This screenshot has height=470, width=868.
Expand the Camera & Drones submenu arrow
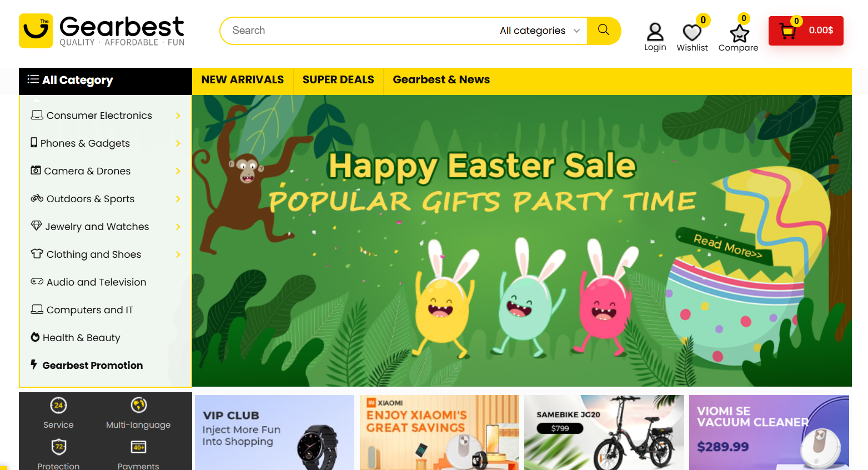click(x=178, y=171)
